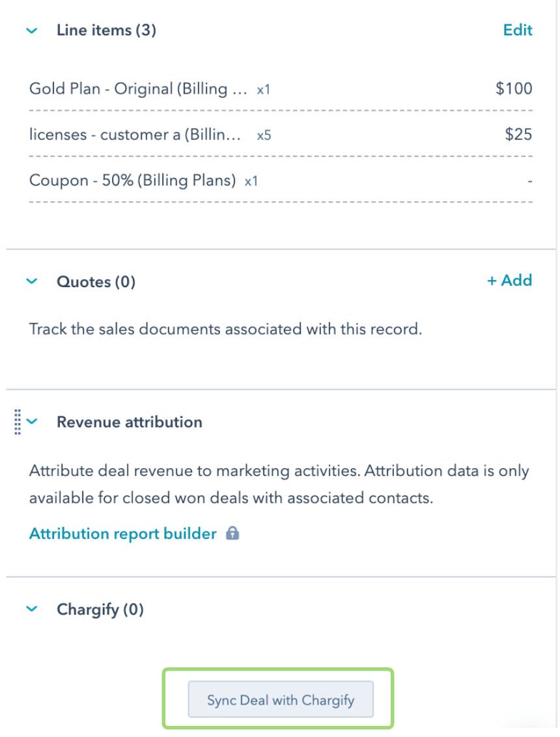Click Edit for line items

pyautogui.click(x=518, y=30)
